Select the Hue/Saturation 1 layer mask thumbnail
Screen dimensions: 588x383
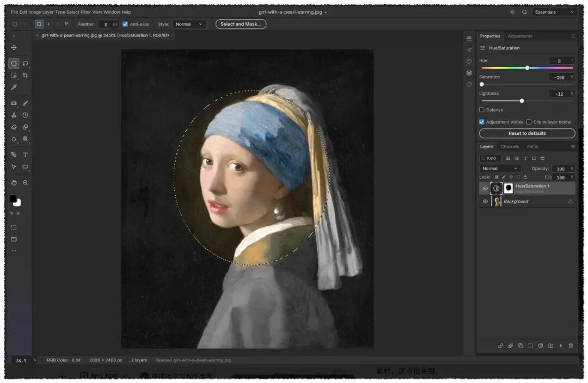(508, 188)
